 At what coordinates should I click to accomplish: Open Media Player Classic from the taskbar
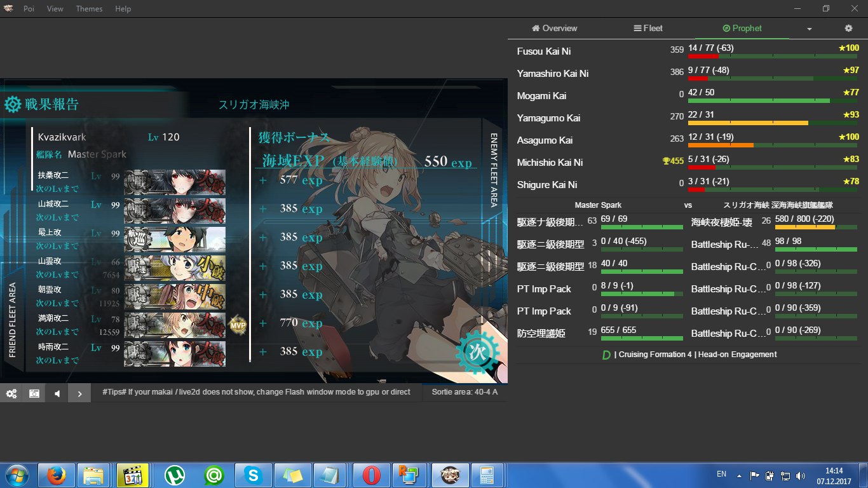click(133, 475)
